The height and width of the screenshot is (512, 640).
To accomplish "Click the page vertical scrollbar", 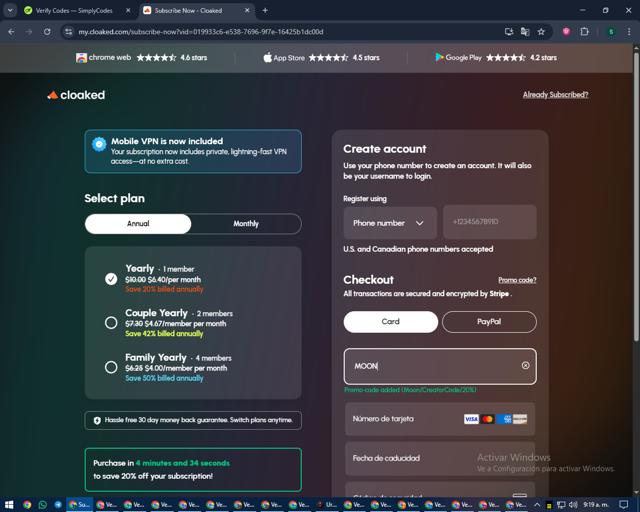I will tap(636, 196).
